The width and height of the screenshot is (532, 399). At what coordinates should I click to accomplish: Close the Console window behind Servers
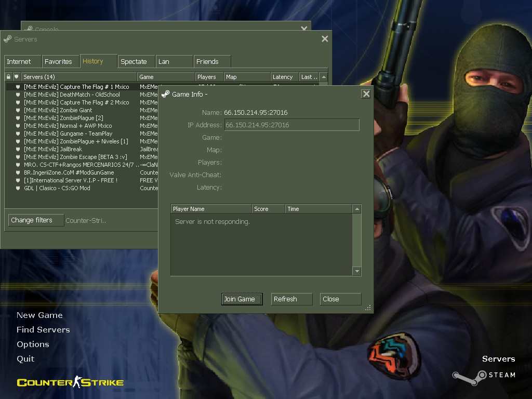304,28
